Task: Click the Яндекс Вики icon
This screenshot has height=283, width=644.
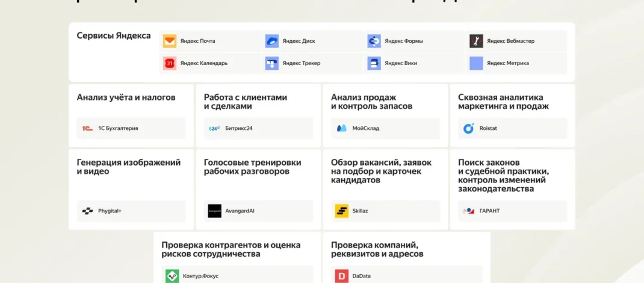Action: click(374, 63)
